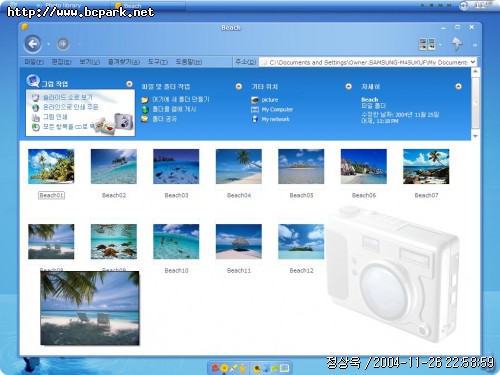Select the Beach03 underwater thumbnail

pos(176,166)
